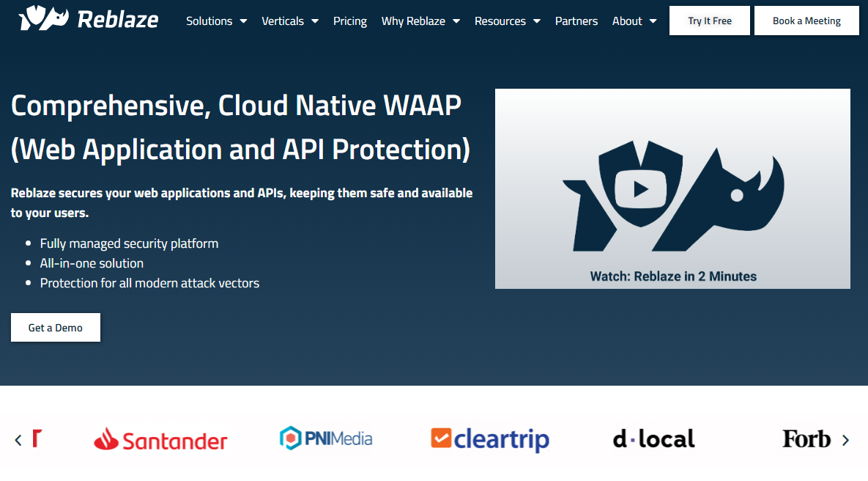Click the Cleartrip logo

pos(490,439)
